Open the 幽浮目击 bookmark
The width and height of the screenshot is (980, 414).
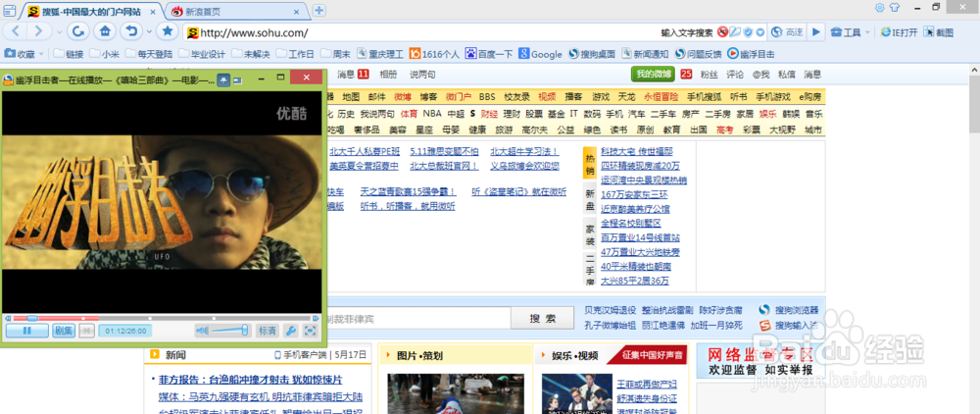[751, 54]
